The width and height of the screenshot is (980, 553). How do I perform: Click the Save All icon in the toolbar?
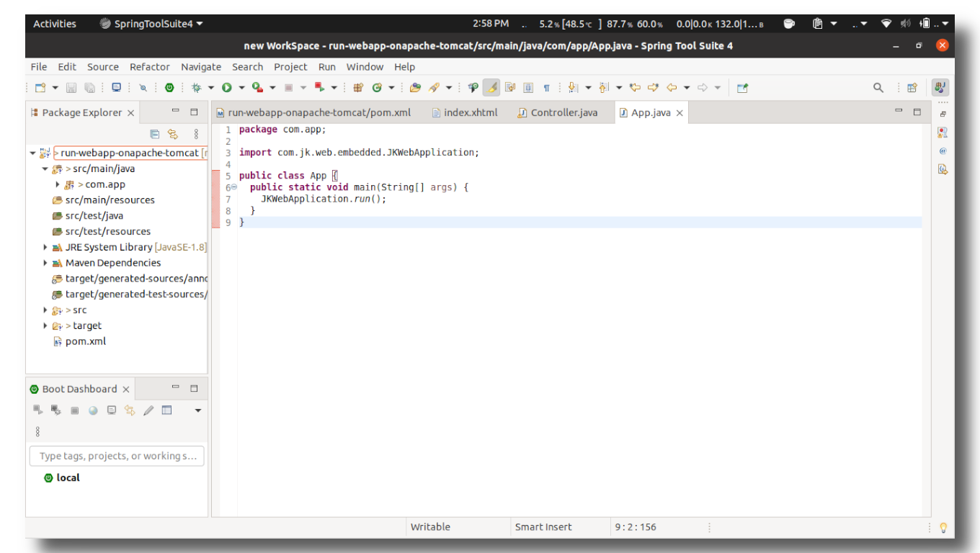point(90,88)
